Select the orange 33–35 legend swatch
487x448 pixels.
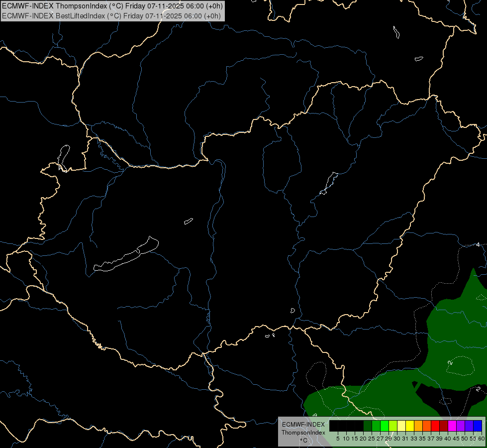point(418,426)
